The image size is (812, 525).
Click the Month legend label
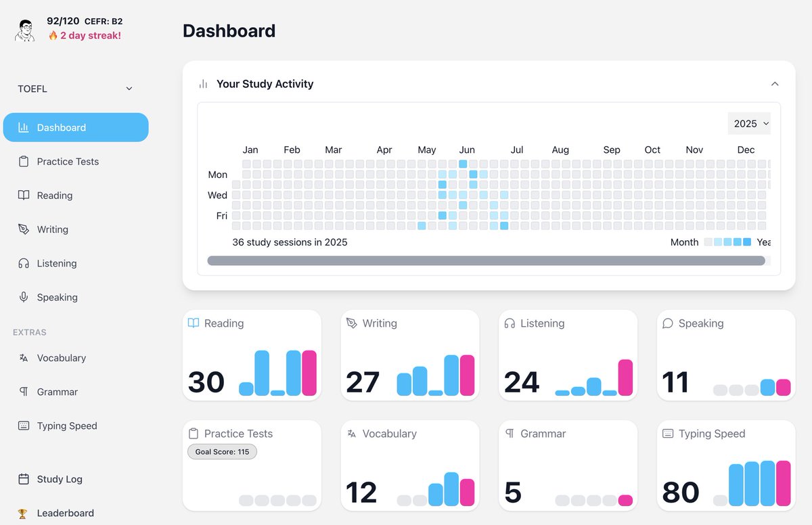point(685,242)
